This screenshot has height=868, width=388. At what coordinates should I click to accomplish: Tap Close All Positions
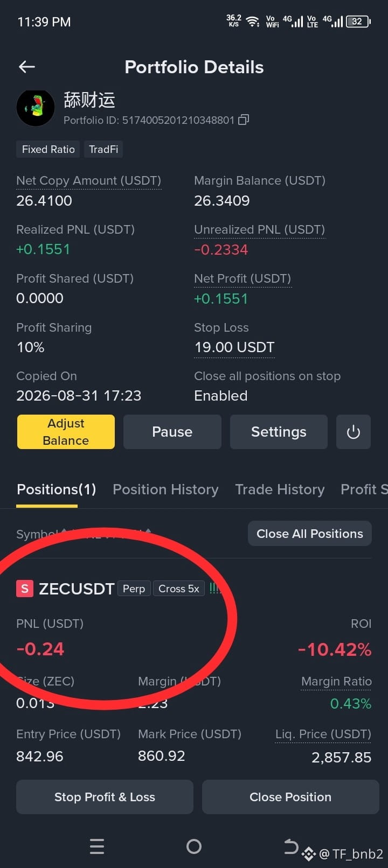coord(310,534)
